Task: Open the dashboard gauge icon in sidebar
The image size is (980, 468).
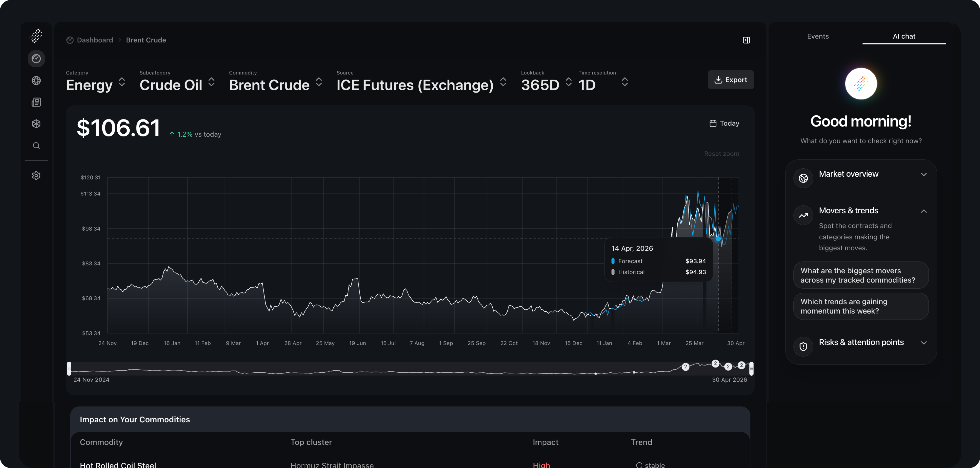Action: coord(36,58)
